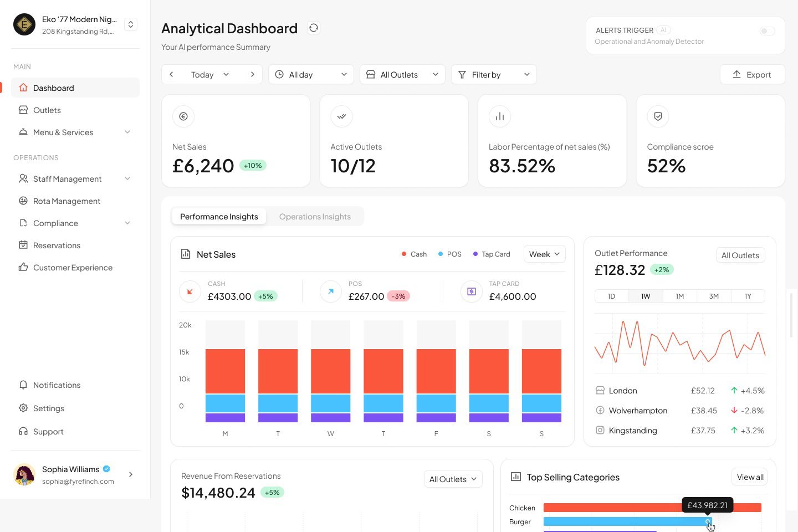The height and width of the screenshot is (532, 798).
Task: Go to next day with right arrow
Action: 253,74
